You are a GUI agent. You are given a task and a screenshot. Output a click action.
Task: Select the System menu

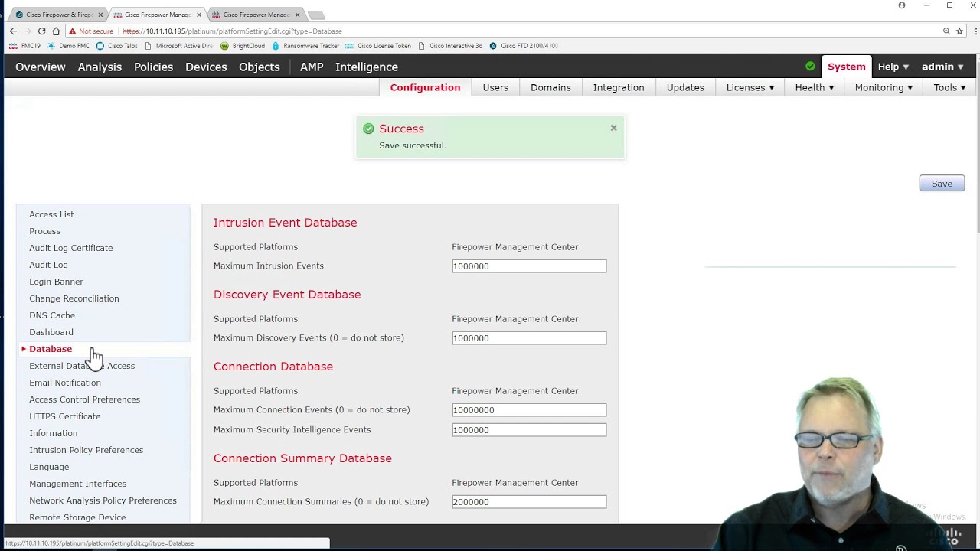[847, 67]
